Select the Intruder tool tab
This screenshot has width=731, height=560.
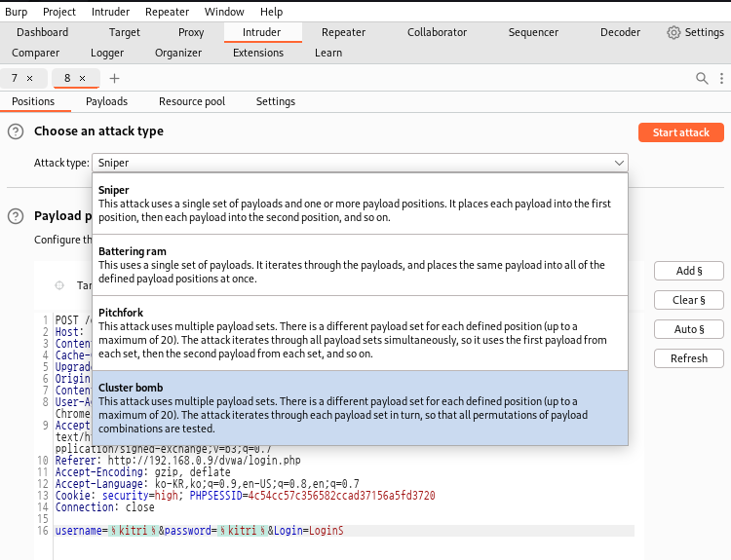(x=261, y=32)
